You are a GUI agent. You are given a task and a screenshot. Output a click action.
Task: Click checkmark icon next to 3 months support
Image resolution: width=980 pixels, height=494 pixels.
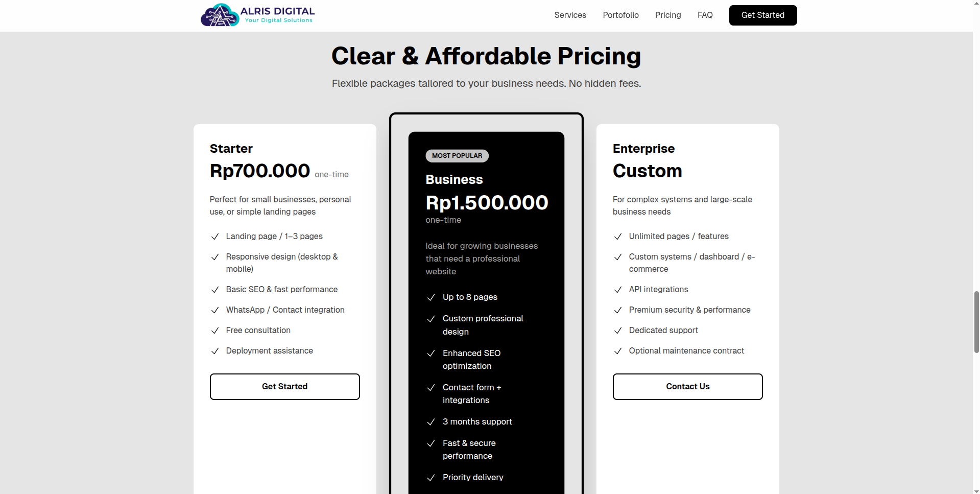coord(431,422)
